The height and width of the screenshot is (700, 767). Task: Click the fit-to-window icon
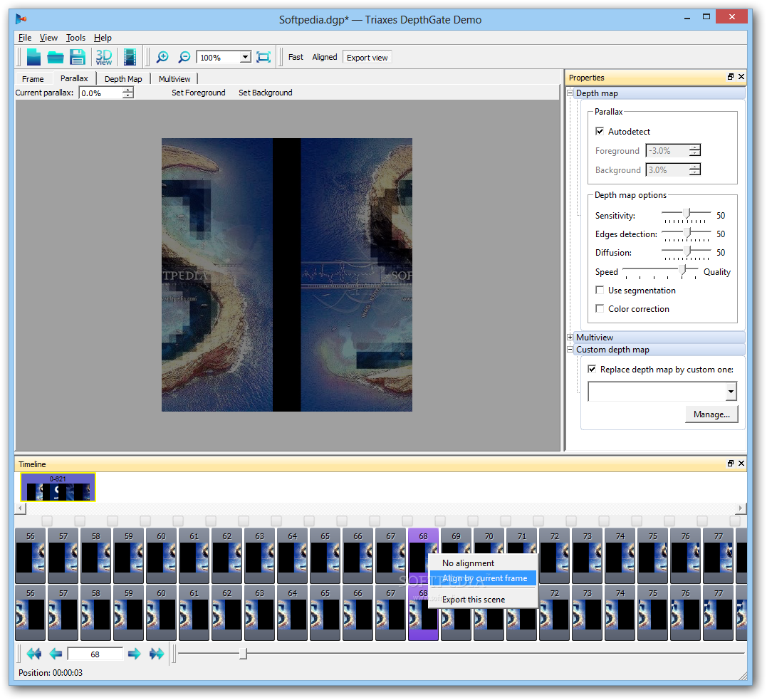(x=264, y=57)
